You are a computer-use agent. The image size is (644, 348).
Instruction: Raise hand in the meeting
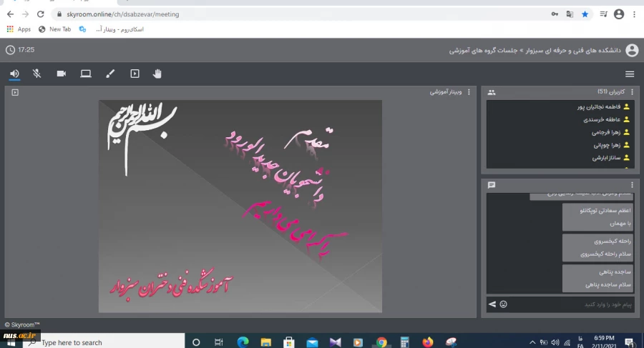tap(157, 74)
